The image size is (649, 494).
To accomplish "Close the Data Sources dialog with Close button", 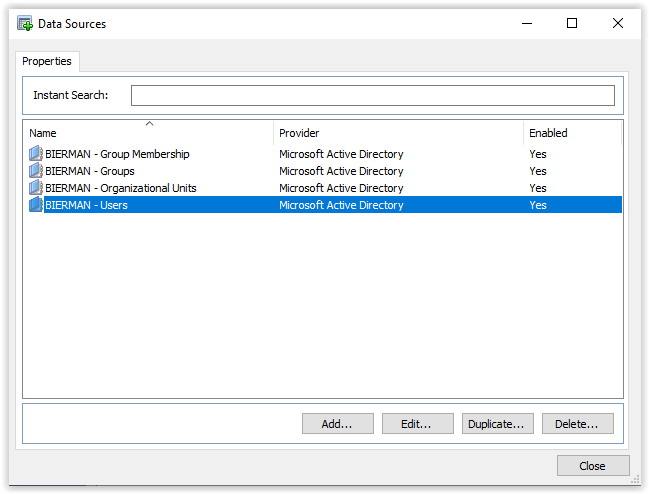I will (593, 466).
